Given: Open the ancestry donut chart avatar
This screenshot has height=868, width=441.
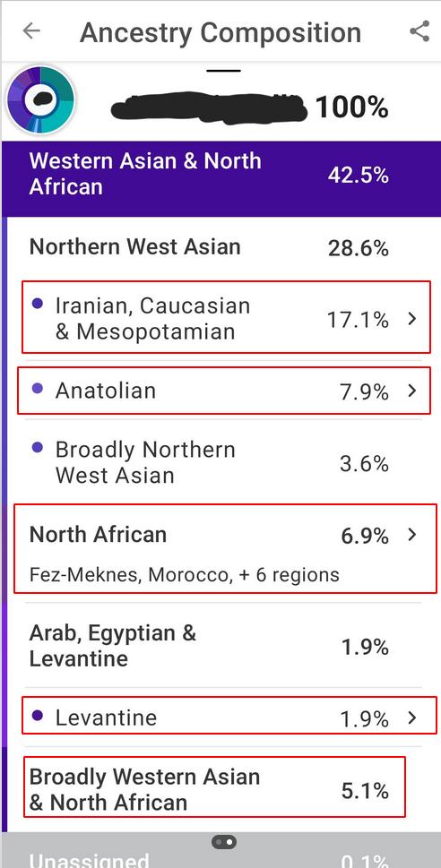Looking at the screenshot, I should 40,99.
